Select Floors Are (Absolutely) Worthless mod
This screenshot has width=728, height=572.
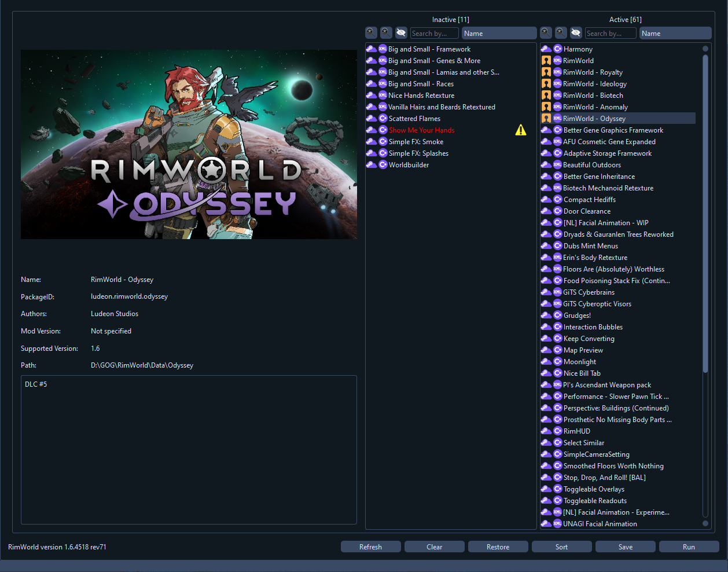tap(618, 269)
